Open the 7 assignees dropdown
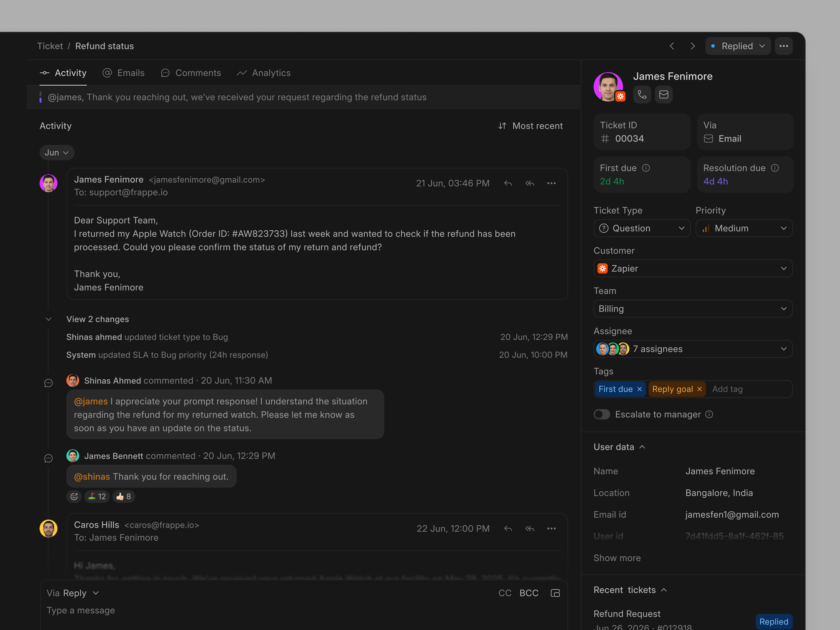This screenshot has width=840, height=630. pos(693,349)
